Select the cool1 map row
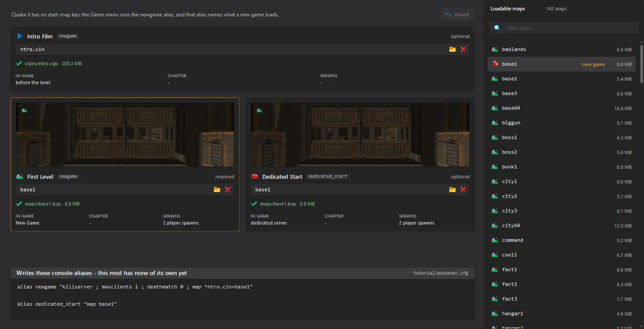Image resolution: width=644 pixels, height=329 pixels. coord(562,255)
